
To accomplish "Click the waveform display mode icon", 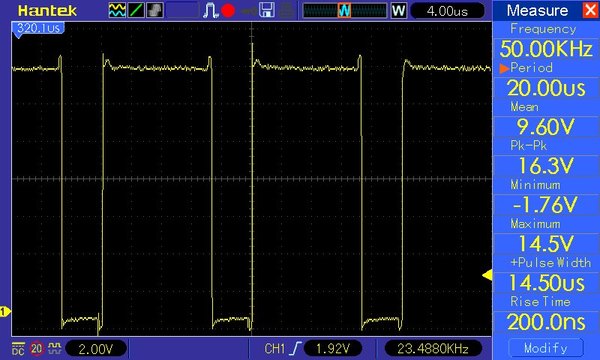I will pos(117,10).
